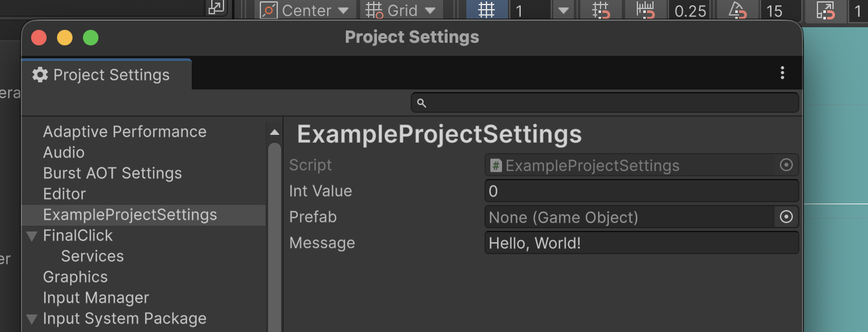Viewport: 868px width, 332px height.
Task: Select Adaptive Performance in settings list
Action: click(124, 132)
